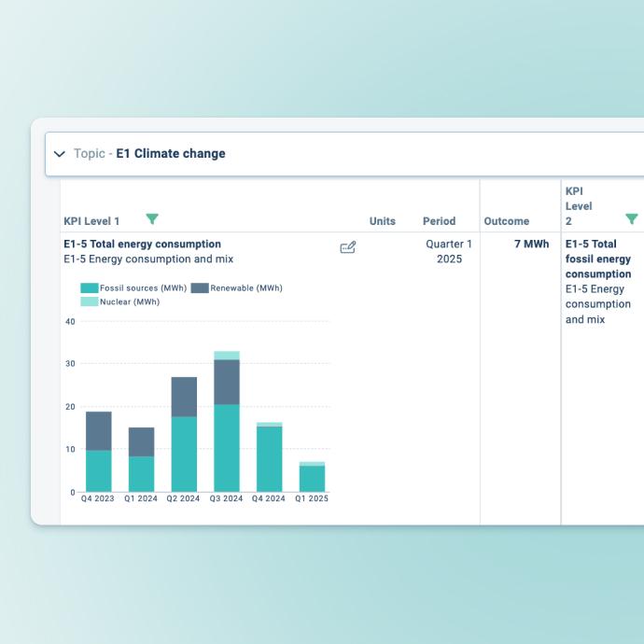644x644 pixels.
Task: Click the Units column header
Action: point(382,221)
